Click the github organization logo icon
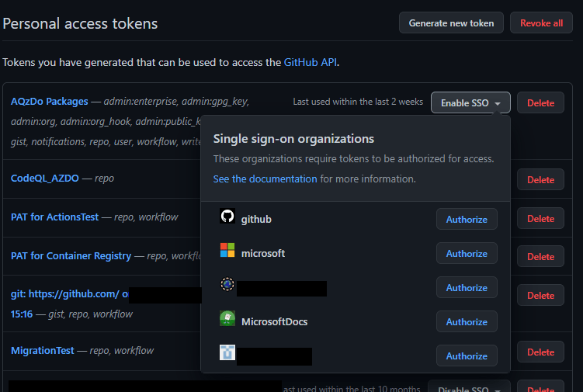Screen dimensions: 583x392 click(x=227, y=216)
